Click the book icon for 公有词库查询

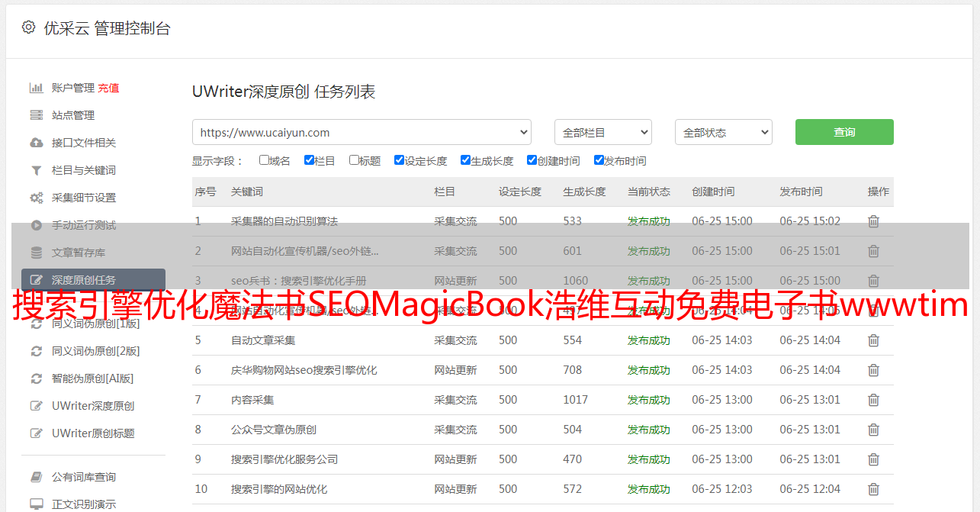(x=36, y=477)
